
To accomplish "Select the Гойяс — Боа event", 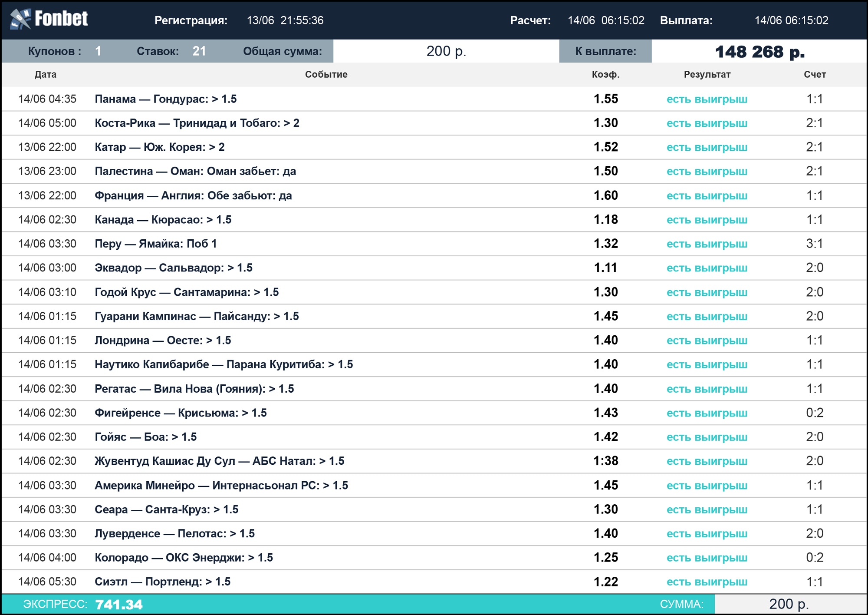I will 145,437.
